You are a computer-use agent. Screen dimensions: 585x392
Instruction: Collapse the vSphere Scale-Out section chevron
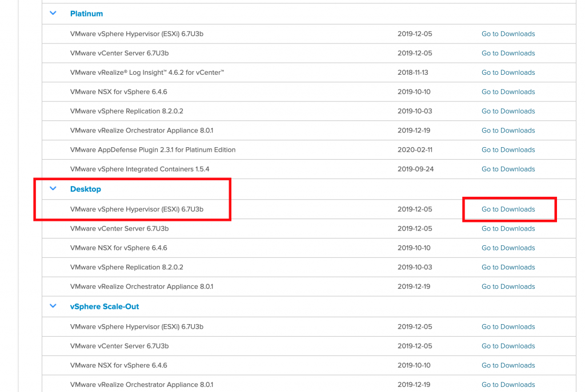[53, 306]
